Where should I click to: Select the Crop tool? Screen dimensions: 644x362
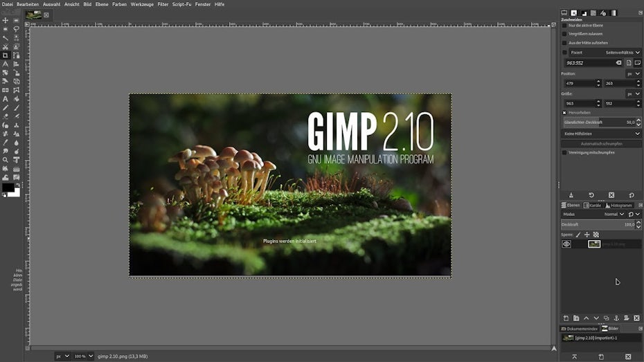(6, 55)
